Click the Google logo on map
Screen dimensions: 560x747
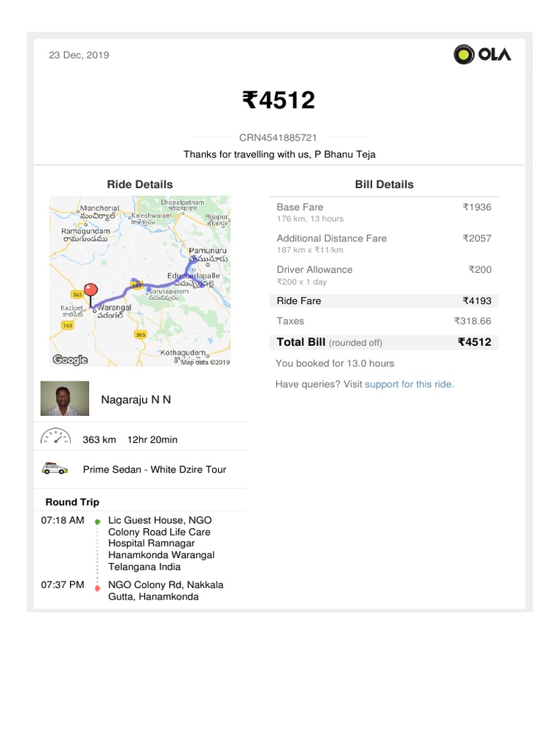click(70, 359)
